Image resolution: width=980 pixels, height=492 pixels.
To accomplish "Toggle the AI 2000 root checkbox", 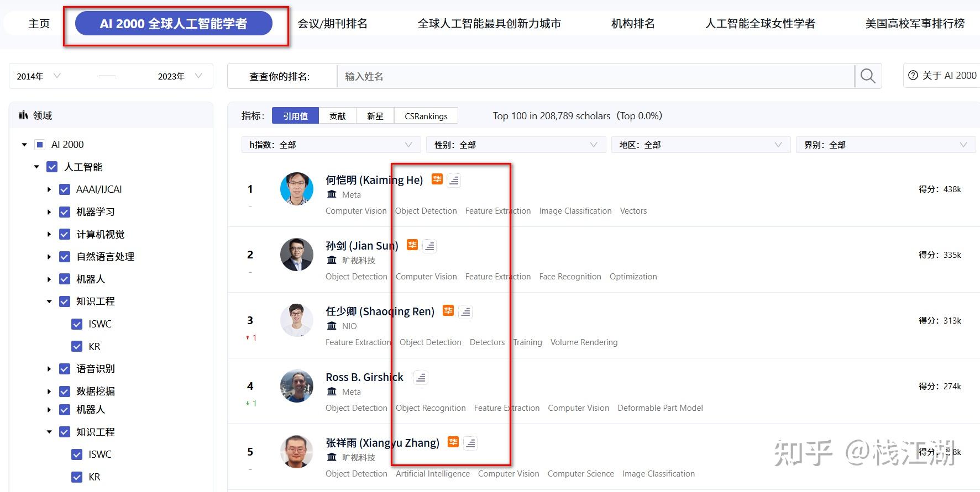I will point(39,145).
